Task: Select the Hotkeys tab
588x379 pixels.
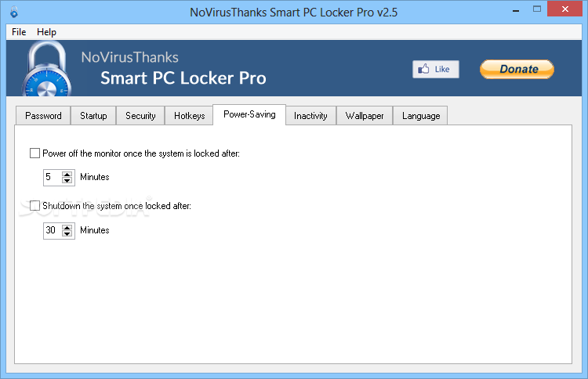Action: tap(189, 116)
